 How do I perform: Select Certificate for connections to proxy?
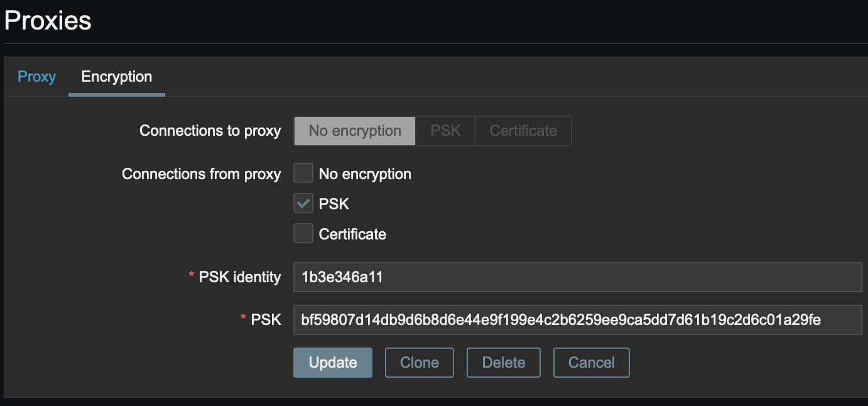click(523, 131)
